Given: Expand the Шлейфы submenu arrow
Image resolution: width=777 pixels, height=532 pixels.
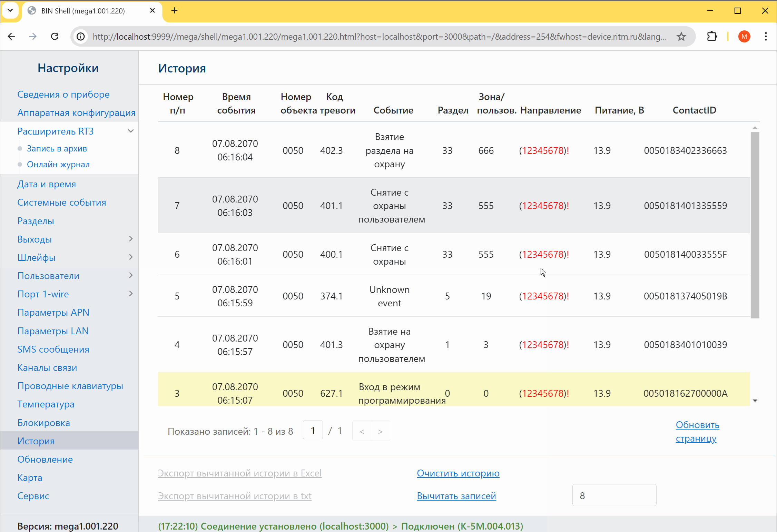Looking at the screenshot, I should [x=131, y=257].
